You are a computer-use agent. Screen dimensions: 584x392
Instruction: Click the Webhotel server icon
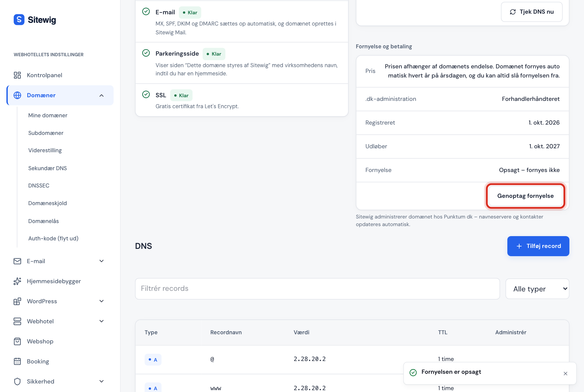pyautogui.click(x=17, y=322)
